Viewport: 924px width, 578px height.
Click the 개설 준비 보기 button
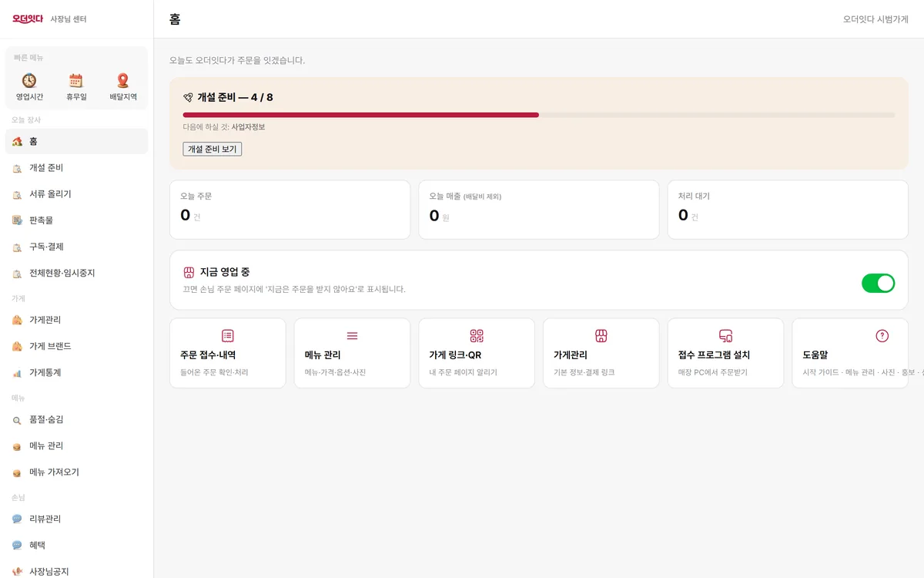213,149
